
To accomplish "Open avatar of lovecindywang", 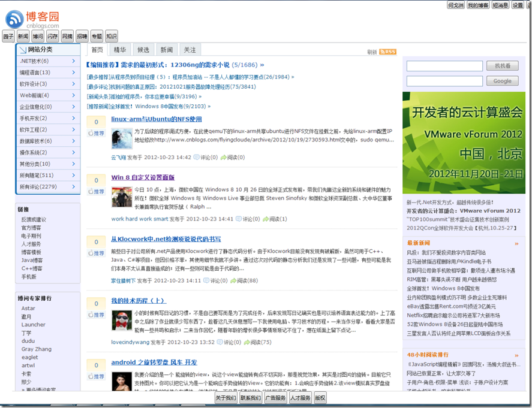I will pyautogui.click(x=122, y=320).
